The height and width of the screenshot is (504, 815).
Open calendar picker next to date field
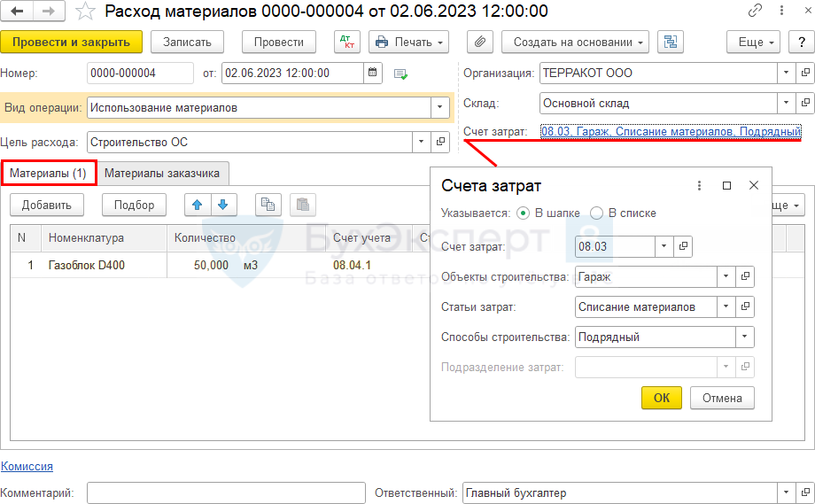tap(373, 74)
